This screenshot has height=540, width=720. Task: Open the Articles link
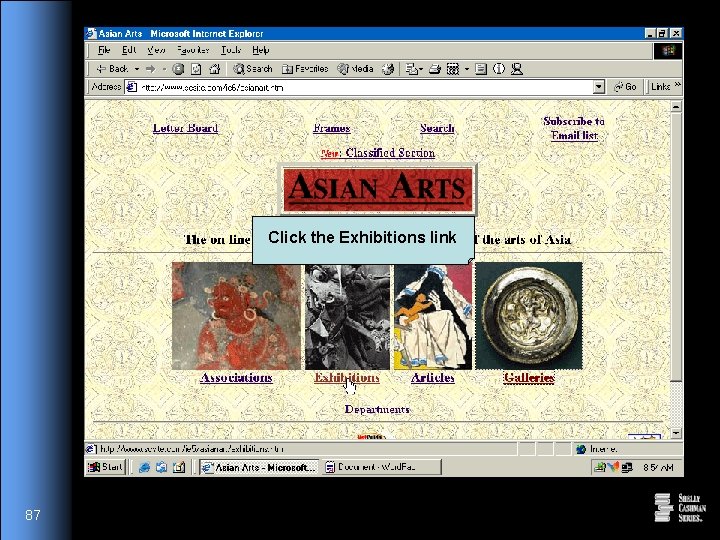click(433, 377)
